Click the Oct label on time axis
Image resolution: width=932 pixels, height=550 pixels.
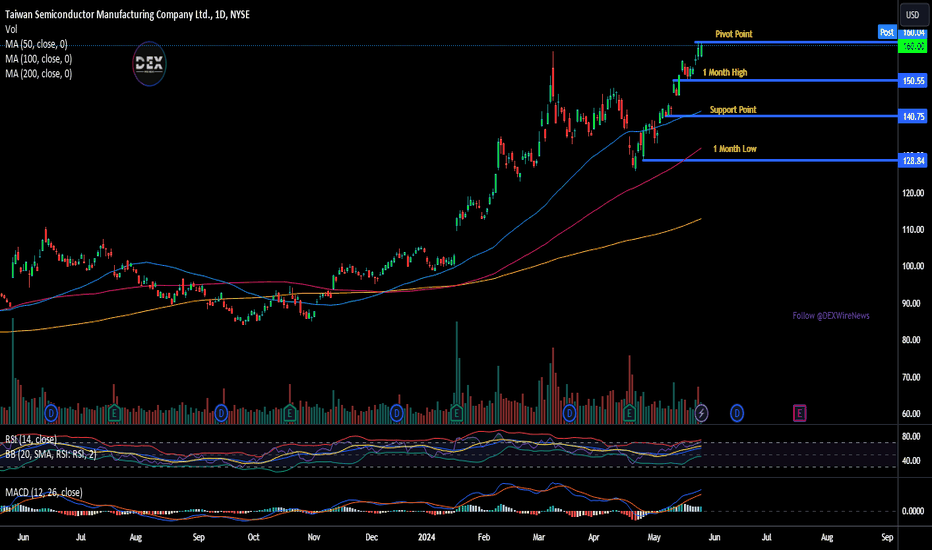click(253, 537)
